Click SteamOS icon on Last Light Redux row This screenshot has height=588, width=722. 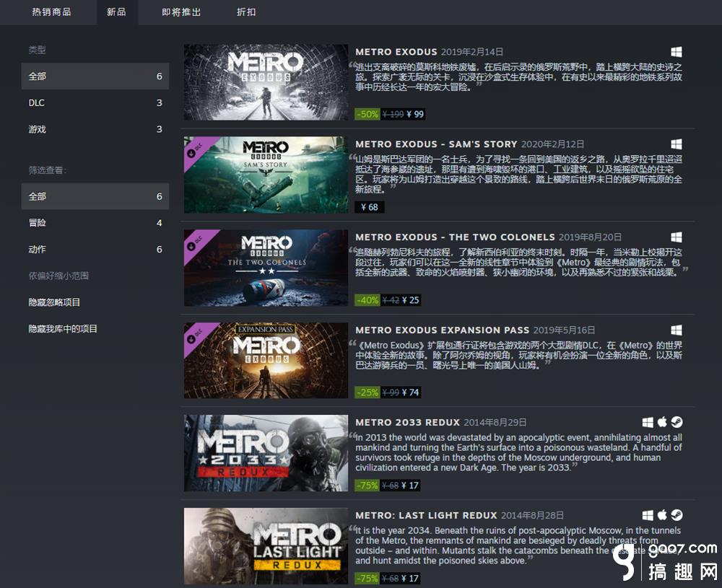click(x=677, y=515)
